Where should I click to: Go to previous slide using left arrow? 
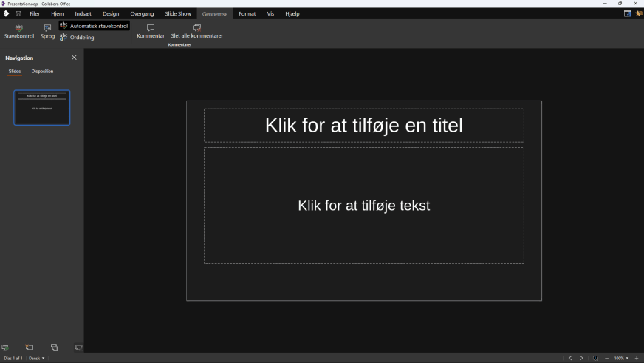(569, 358)
